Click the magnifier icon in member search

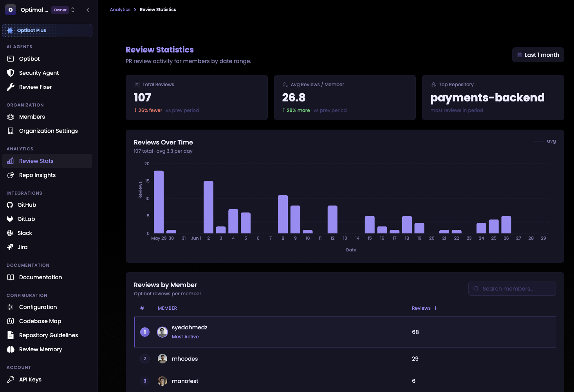click(x=476, y=289)
